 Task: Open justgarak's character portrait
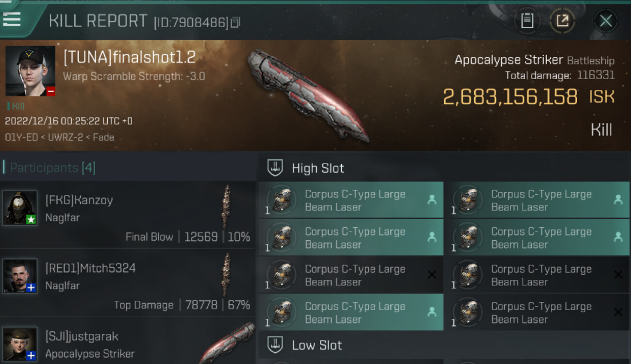pyautogui.click(x=19, y=344)
